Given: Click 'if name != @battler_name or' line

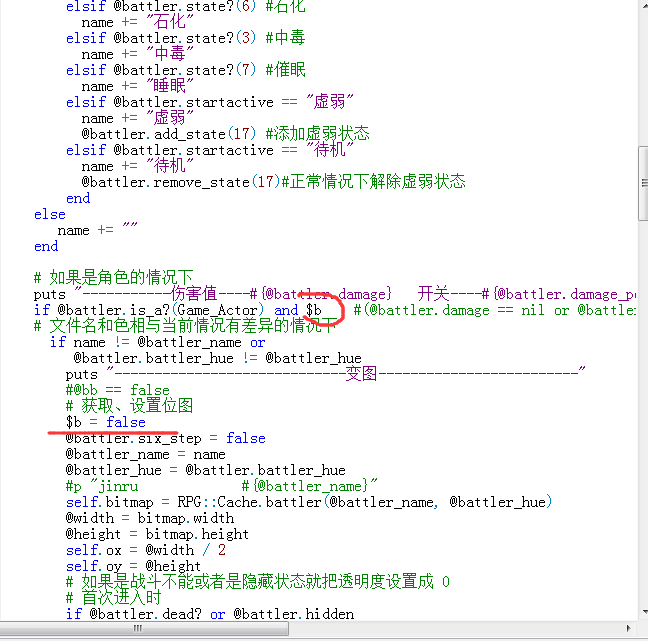Looking at the screenshot, I should [x=157, y=342].
